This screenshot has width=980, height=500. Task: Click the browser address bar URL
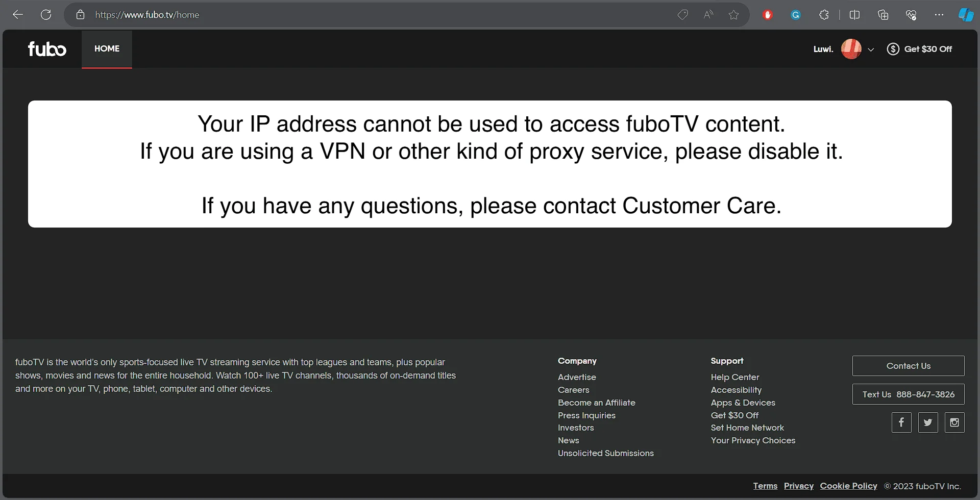[x=147, y=15]
